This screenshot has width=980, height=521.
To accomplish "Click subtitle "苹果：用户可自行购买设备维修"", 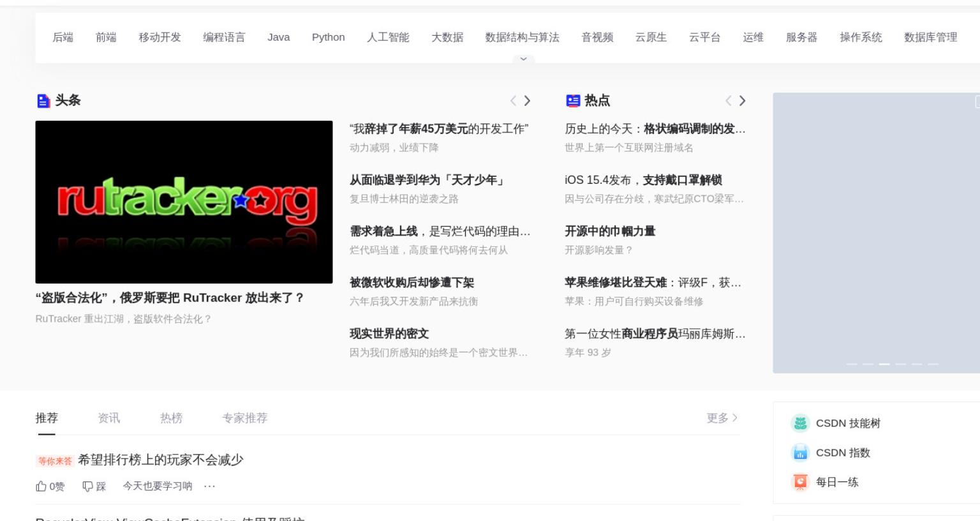I will (x=634, y=301).
